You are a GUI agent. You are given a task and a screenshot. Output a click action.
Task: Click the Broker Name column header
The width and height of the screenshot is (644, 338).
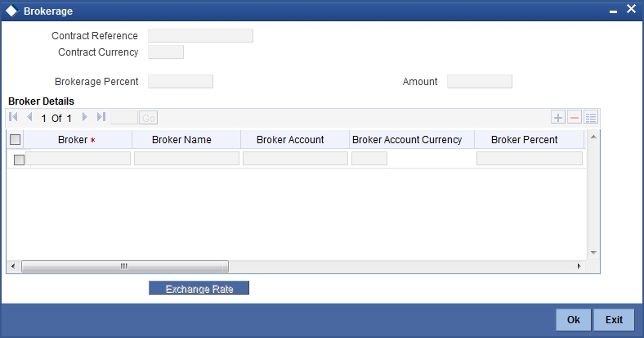(x=186, y=140)
